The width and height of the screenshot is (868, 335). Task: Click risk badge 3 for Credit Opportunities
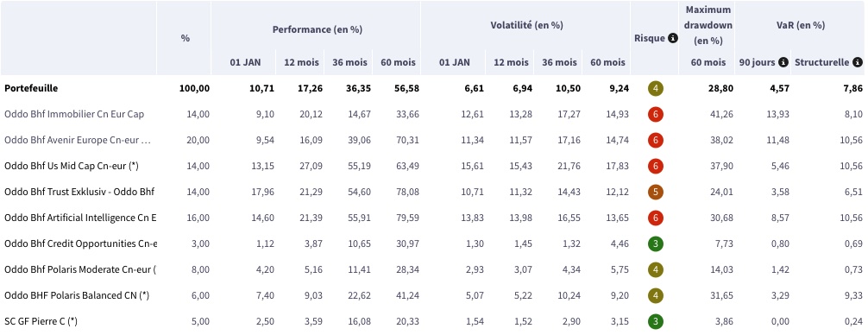click(x=656, y=243)
